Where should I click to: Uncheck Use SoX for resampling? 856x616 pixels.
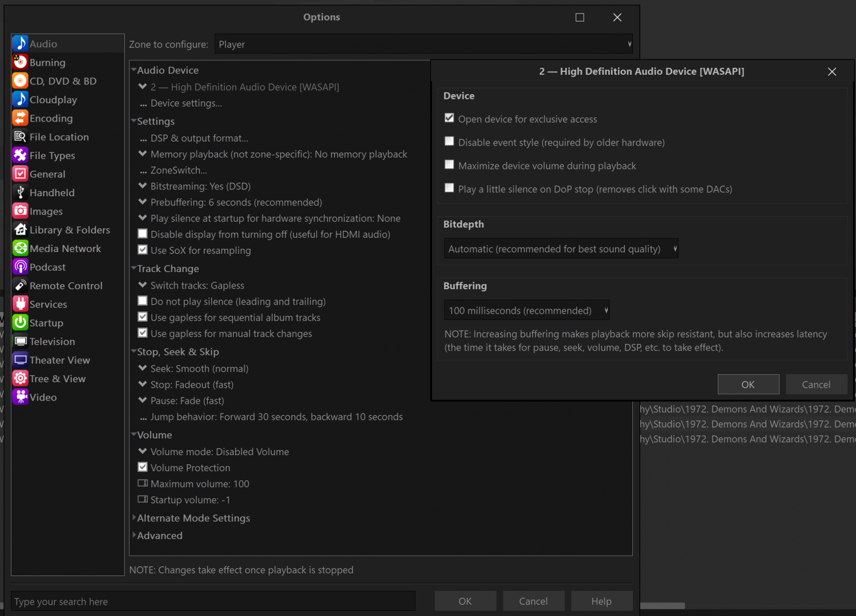pos(143,250)
